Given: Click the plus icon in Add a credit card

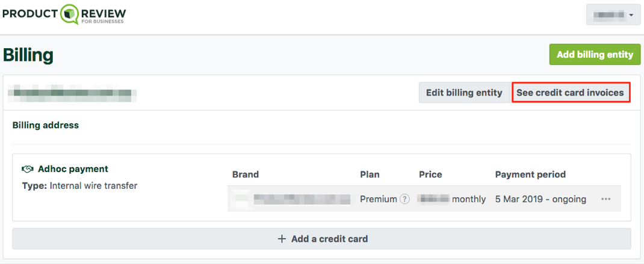Looking at the screenshot, I should (x=282, y=239).
